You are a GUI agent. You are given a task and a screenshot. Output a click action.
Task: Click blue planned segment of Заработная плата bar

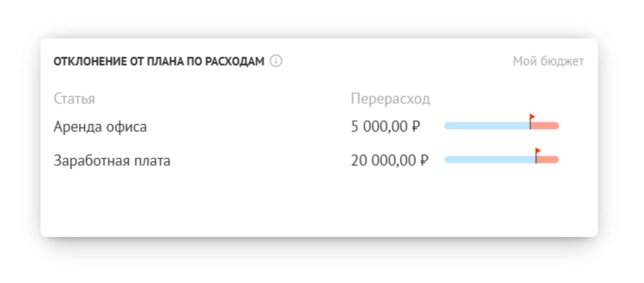[490, 160]
